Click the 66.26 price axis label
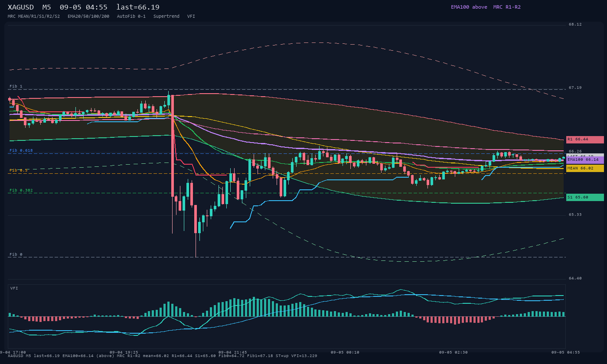607x364 pixels. point(575,151)
